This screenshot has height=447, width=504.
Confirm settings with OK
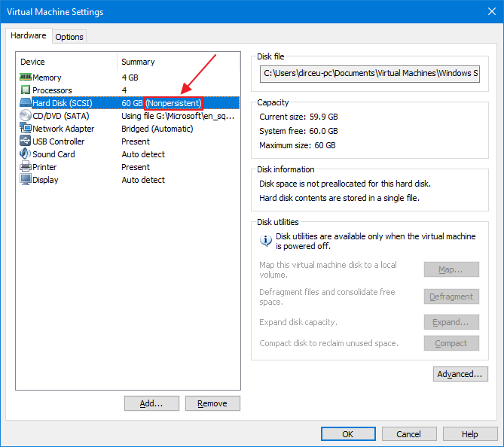tap(348, 434)
